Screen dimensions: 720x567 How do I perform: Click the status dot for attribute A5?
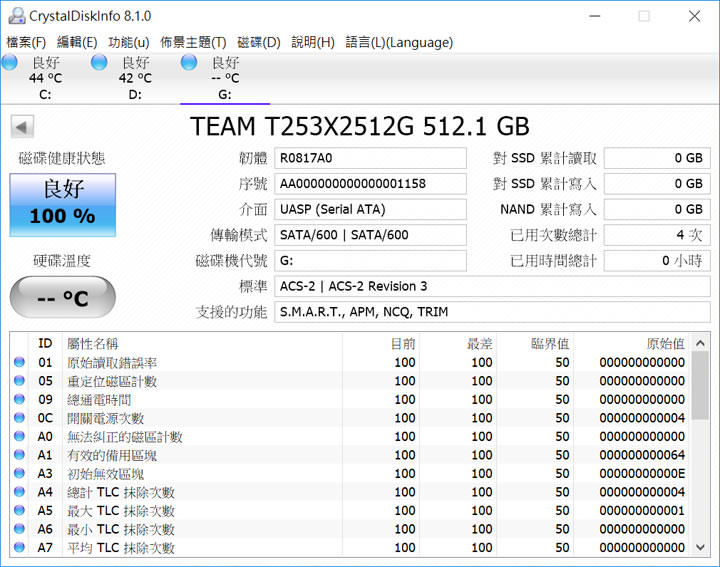[x=19, y=510]
